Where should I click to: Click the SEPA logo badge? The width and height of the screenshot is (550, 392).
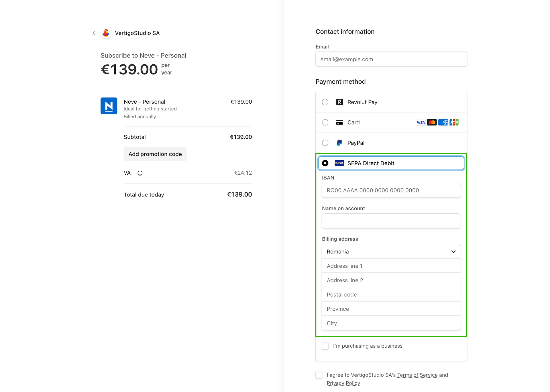click(x=339, y=163)
